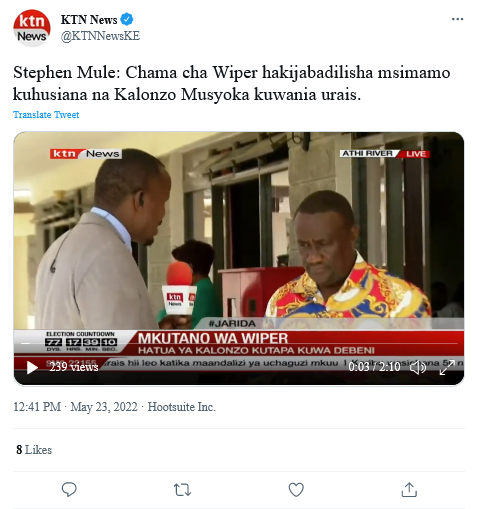This screenshot has width=478, height=509.
Task: Open the KTN News profile avatar
Action: click(x=32, y=28)
